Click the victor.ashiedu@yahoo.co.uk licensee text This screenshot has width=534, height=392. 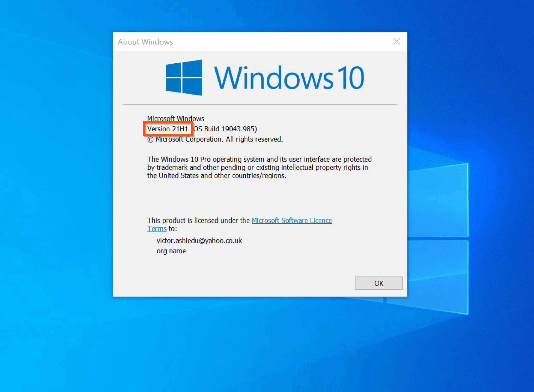[x=199, y=241]
